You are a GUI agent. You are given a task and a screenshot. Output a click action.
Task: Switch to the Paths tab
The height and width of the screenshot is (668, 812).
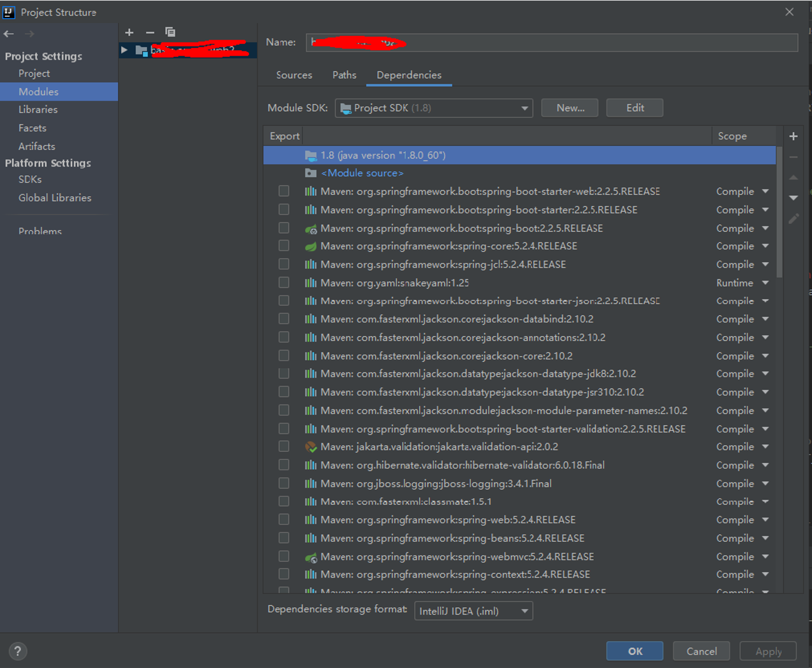pos(344,75)
